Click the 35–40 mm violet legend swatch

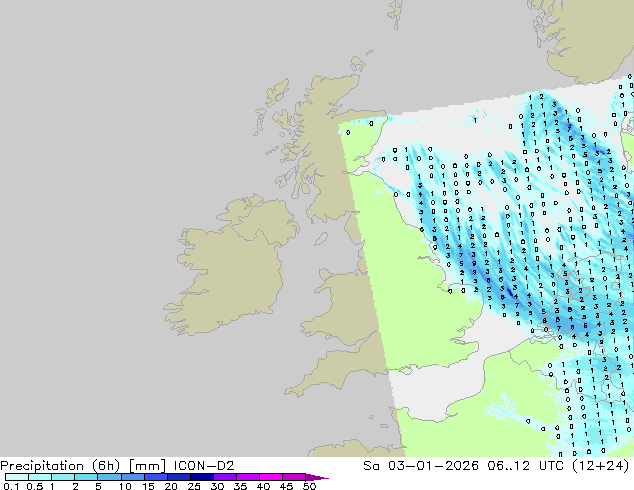[248, 477]
